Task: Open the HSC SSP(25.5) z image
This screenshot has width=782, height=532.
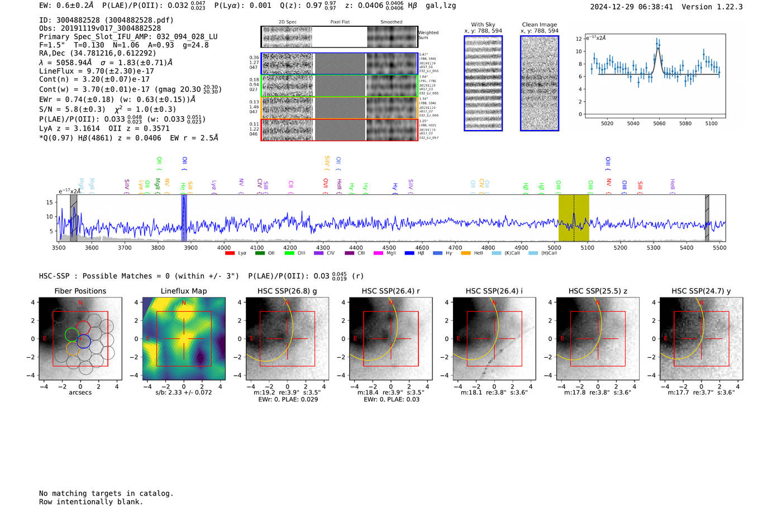Action: coord(598,338)
